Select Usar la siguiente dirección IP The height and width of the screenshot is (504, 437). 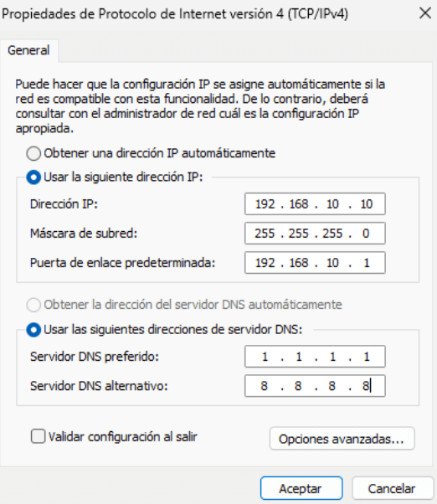point(33,177)
